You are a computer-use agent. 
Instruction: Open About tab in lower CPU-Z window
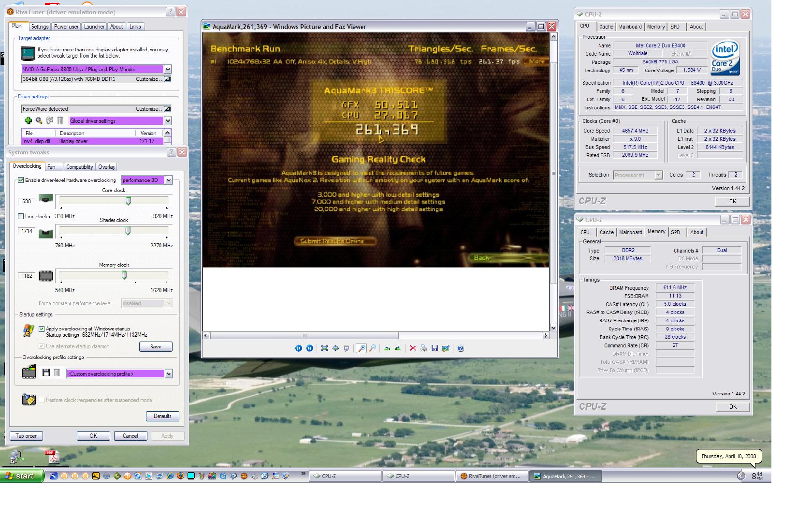[x=696, y=232]
